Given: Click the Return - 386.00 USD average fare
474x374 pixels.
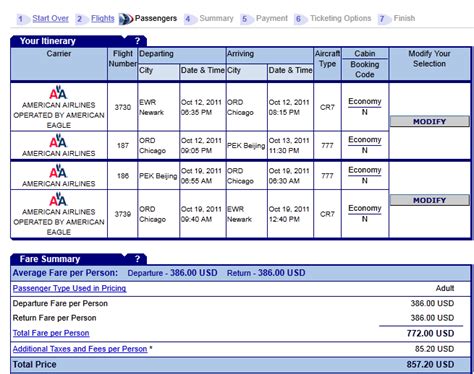Looking at the screenshot, I should [266, 273].
